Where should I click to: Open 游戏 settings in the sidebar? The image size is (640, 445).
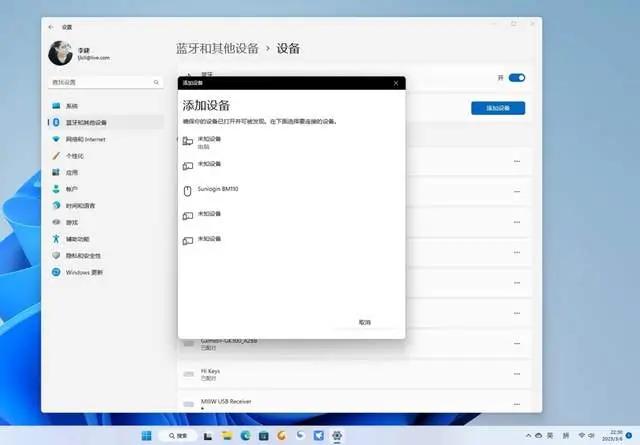106,222
